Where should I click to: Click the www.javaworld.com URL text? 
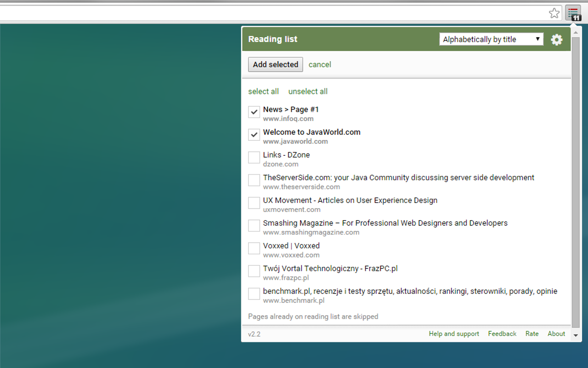(x=295, y=141)
